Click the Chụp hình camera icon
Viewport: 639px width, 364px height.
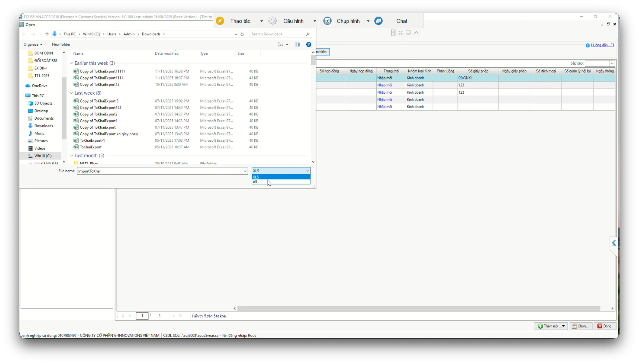click(327, 21)
